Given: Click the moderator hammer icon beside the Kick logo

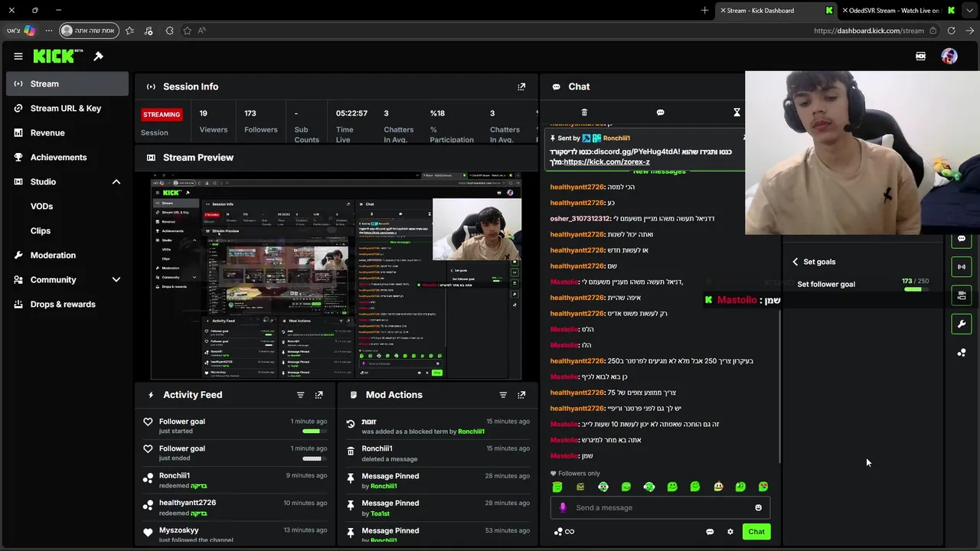Looking at the screenshot, I should pos(98,56).
